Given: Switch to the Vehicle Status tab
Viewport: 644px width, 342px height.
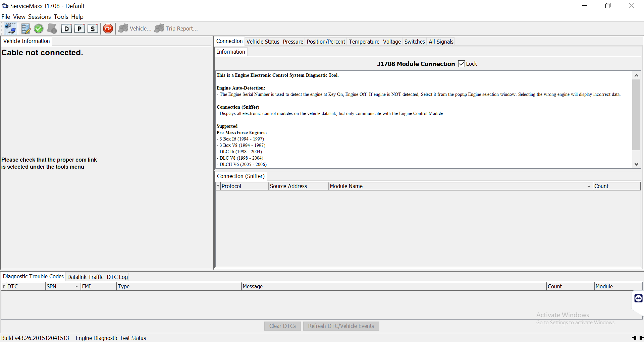Looking at the screenshot, I should coord(263,42).
